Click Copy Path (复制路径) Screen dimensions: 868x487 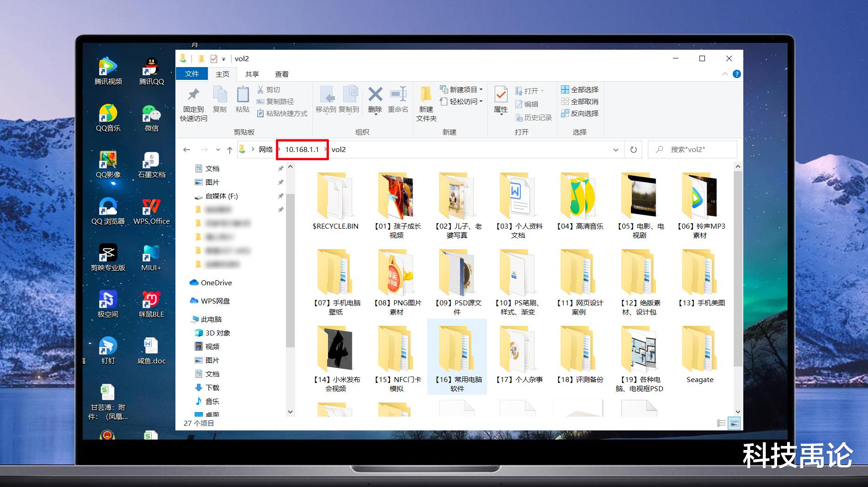pos(275,101)
